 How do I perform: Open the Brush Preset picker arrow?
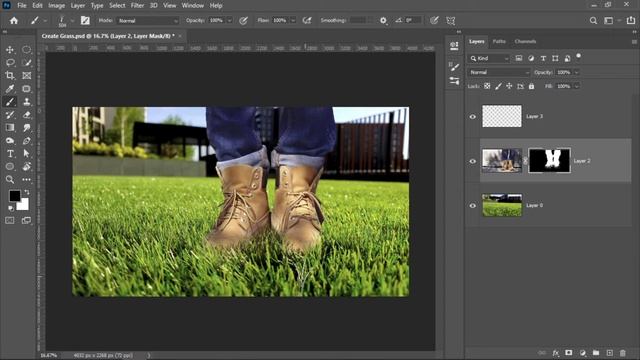72,20
